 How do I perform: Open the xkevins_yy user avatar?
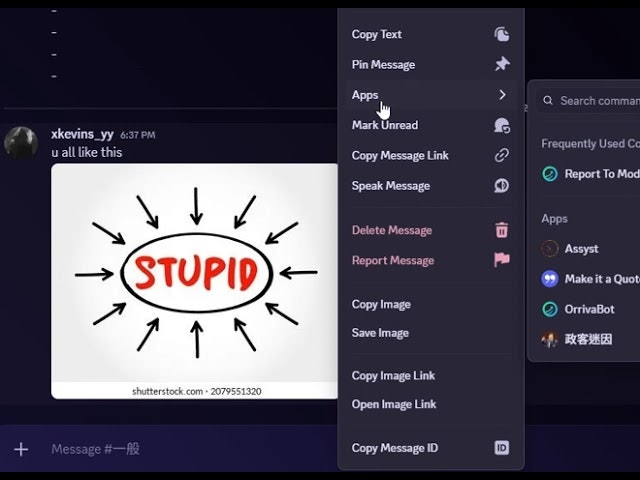tap(21, 143)
